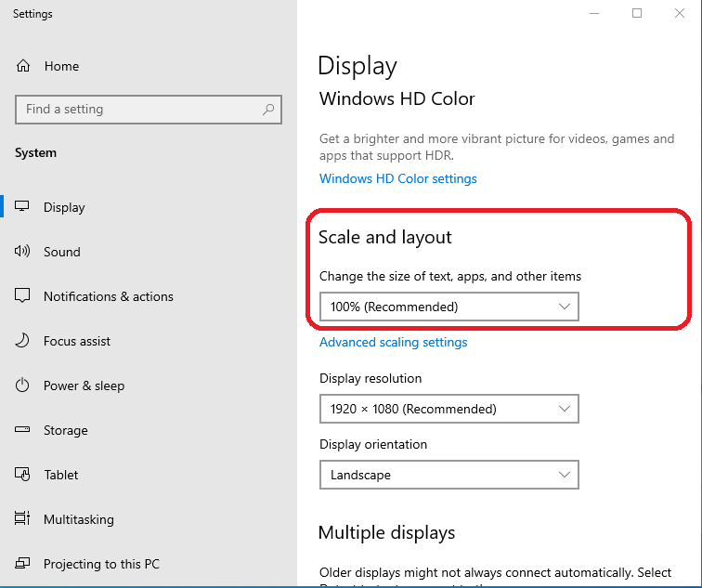Image resolution: width=702 pixels, height=588 pixels.
Task: Click the Tablet icon in sidebar
Action: [x=23, y=475]
